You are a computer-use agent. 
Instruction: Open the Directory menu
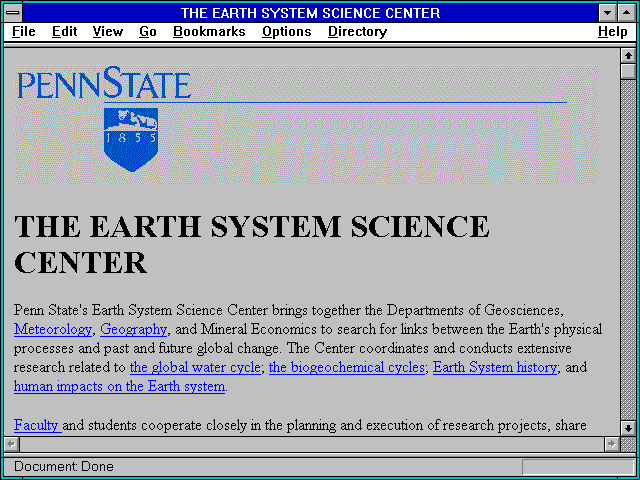pos(357,32)
